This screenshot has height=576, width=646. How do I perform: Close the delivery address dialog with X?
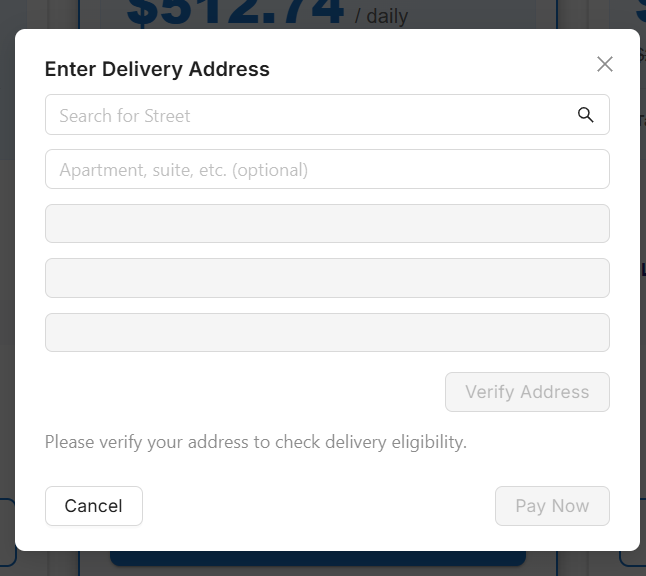click(x=604, y=64)
